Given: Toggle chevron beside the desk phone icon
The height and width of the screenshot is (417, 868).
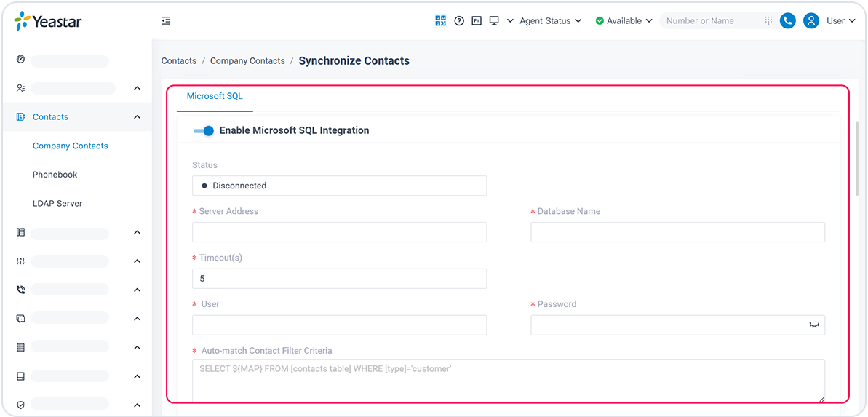Looking at the screenshot, I should coord(138,233).
